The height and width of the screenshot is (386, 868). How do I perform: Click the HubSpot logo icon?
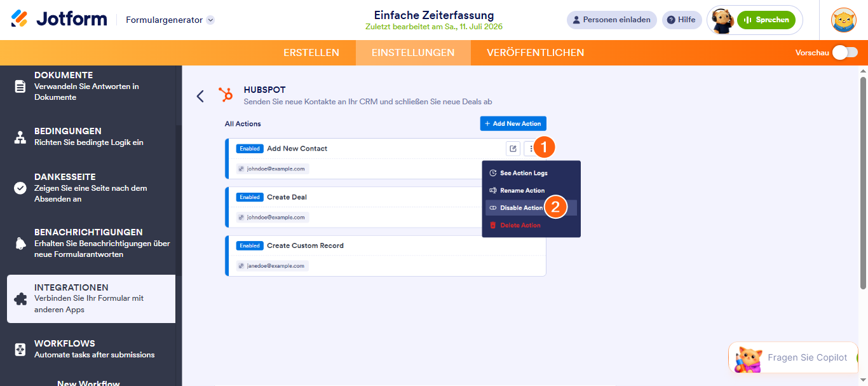pyautogui.click(x=226, y=95)
